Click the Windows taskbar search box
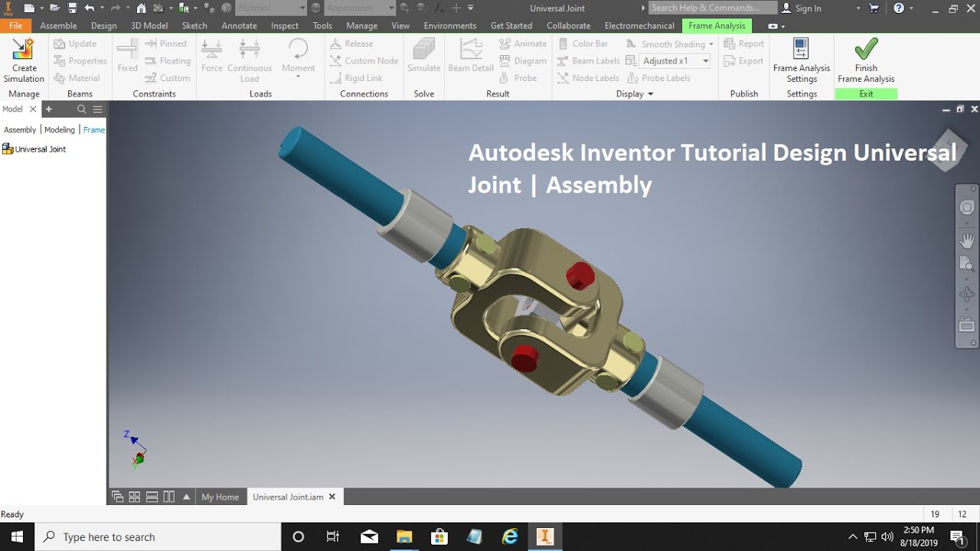This screenshot has width=980, height=551. [159, 536]
